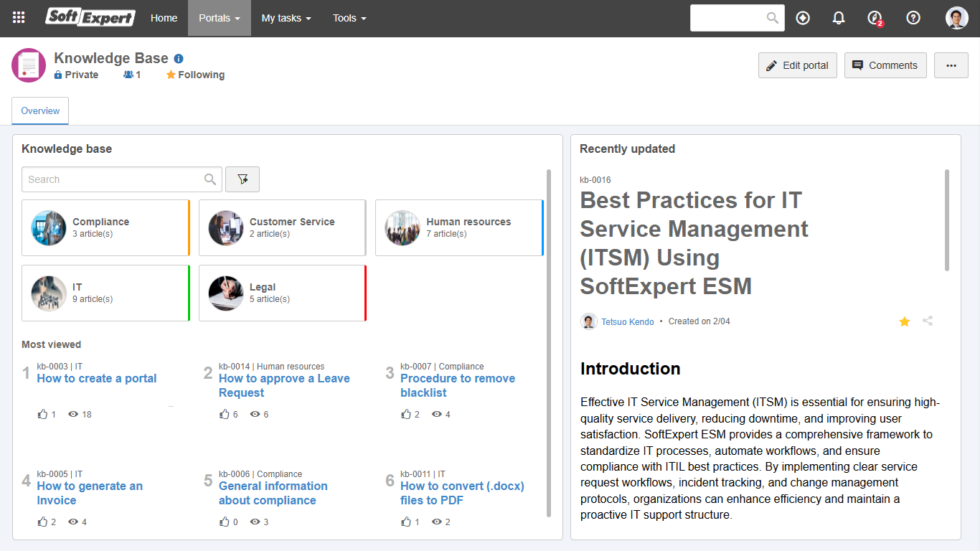
Task: Open the quick create plus icon
Action: [803, 18]
